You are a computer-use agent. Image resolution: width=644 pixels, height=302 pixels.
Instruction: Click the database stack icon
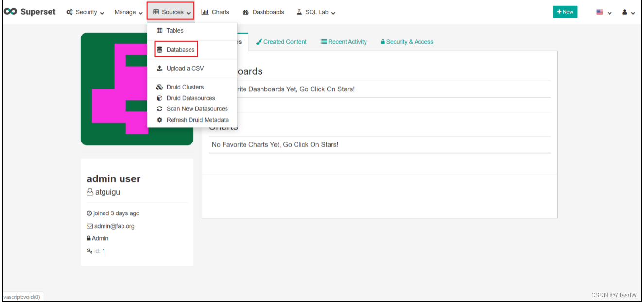[160, 50]
